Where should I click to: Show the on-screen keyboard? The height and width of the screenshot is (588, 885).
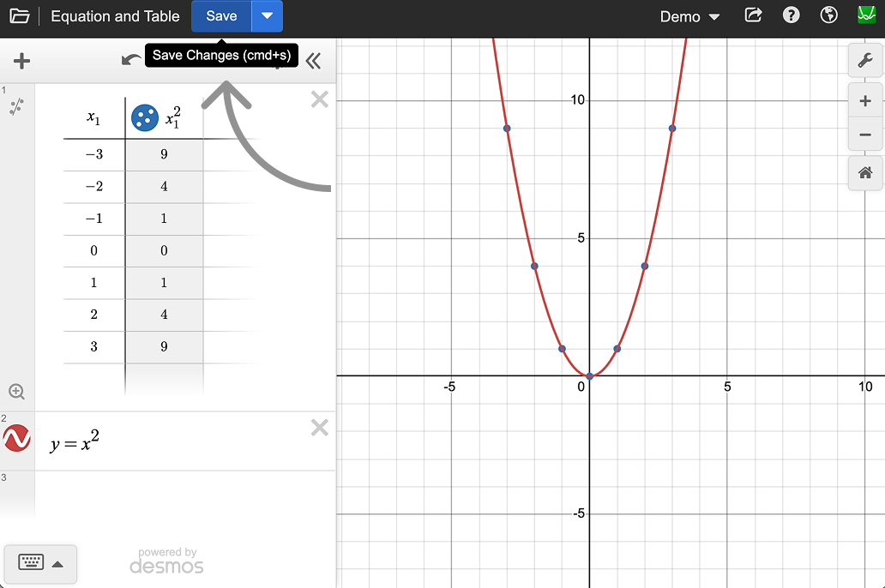(40, 563)
